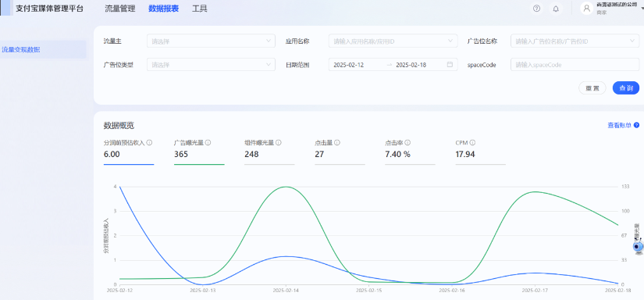Open the floating blue assistant robot icon
This screenshot has width=644, height=300.
tap(638, 246)
